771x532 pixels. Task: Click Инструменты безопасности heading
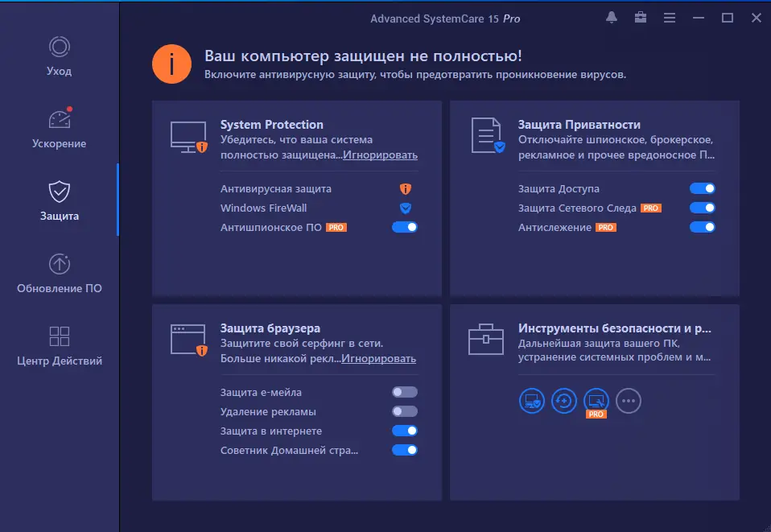click(615, 328)
